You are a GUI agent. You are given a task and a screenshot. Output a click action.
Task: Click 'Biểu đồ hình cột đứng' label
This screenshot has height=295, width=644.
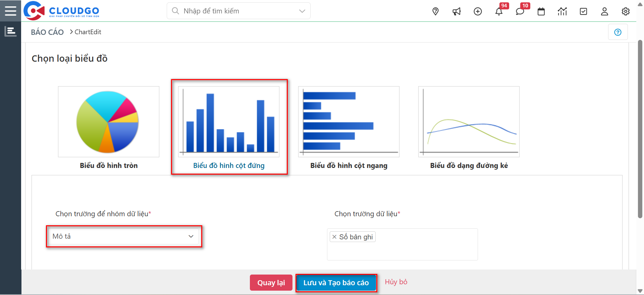point(229,165)
